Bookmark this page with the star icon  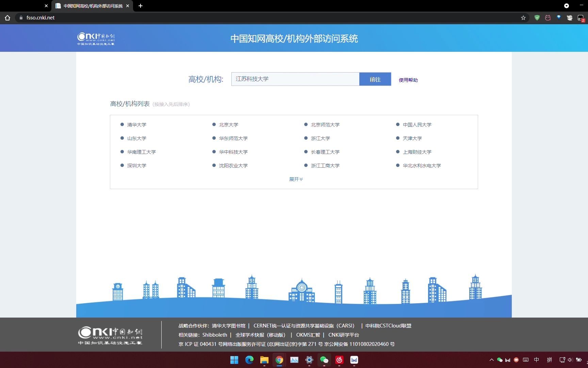click(x=523, y=18)
